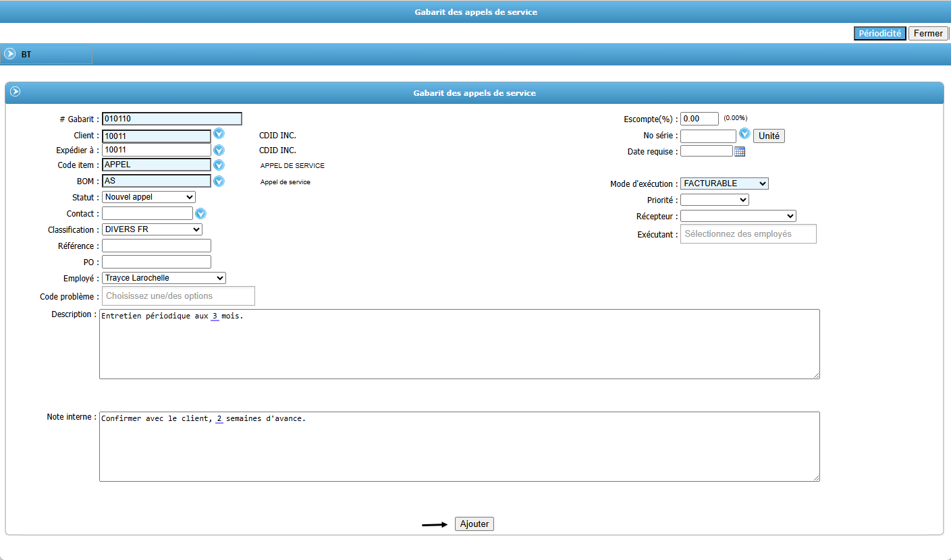This screenshot has height=560, width=951.
Task: Click the Escompte(%) field
Action: point(699,119)
